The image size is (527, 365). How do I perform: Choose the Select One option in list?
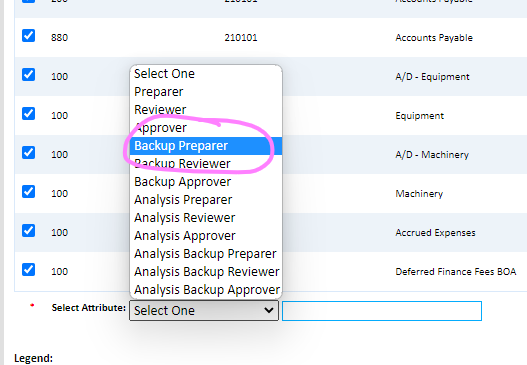(206, 74)
